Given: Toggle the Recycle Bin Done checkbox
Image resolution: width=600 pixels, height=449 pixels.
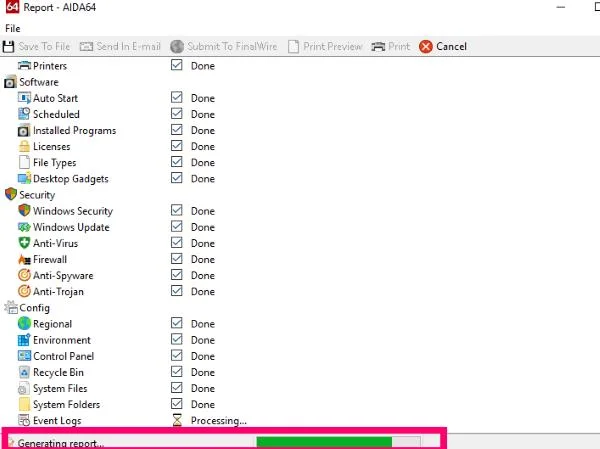Looking at the screenshot, I should (177, 371).
